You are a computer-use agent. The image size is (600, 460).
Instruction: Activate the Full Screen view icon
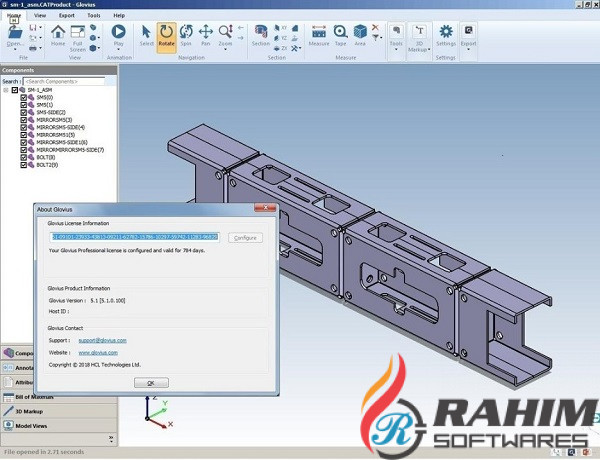[x=78, y=31]
